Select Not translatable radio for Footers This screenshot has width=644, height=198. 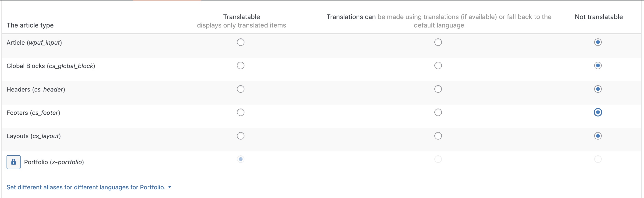coord(598,113)
